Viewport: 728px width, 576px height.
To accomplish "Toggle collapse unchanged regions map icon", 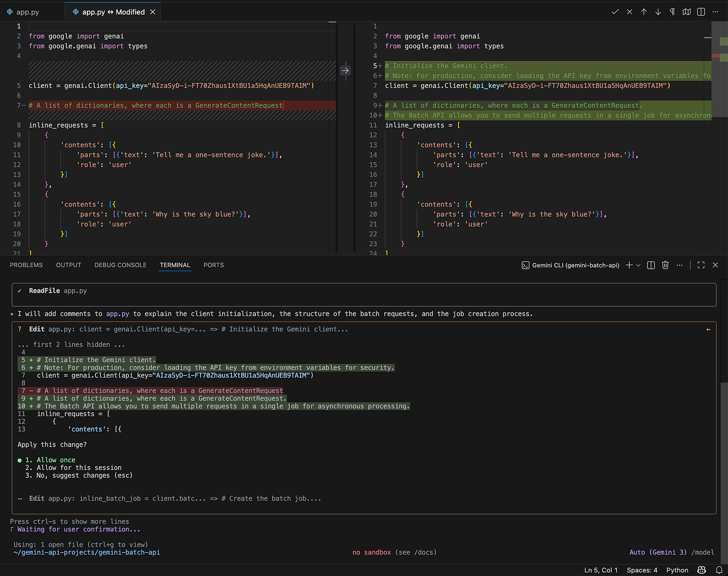I will tap(687, 12).
